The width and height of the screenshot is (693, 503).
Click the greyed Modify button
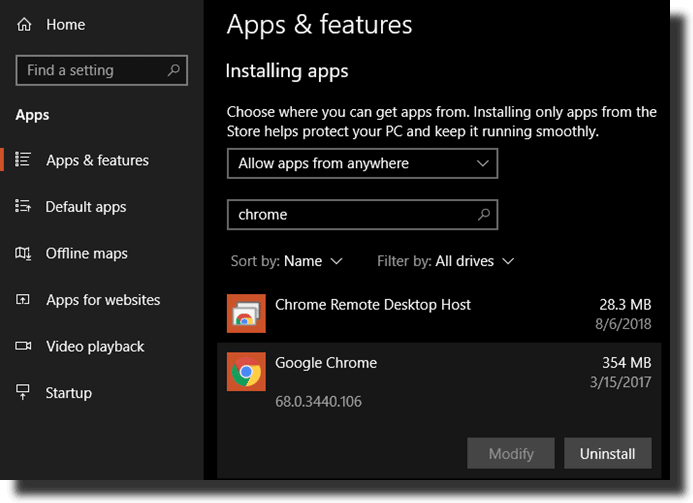point(511,453)
